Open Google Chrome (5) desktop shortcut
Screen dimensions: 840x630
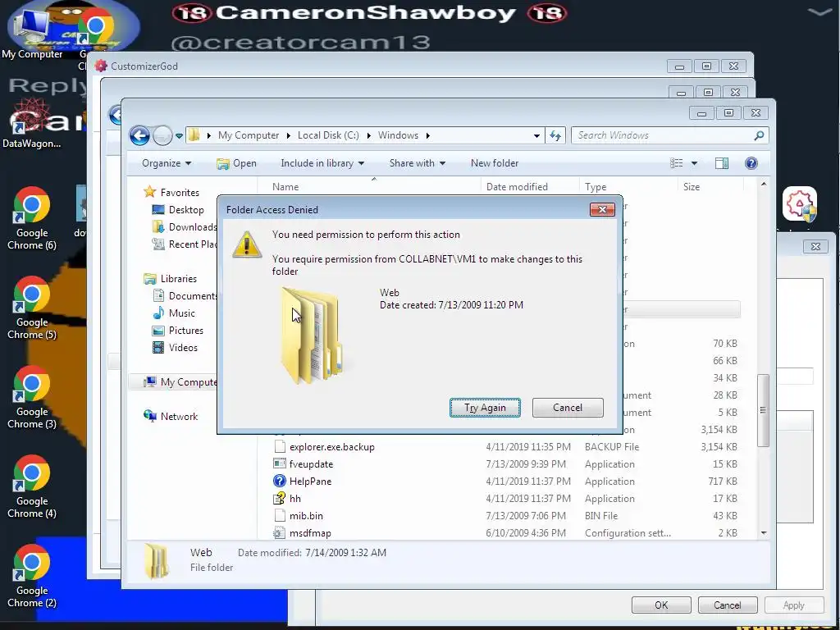pos(32,308)
